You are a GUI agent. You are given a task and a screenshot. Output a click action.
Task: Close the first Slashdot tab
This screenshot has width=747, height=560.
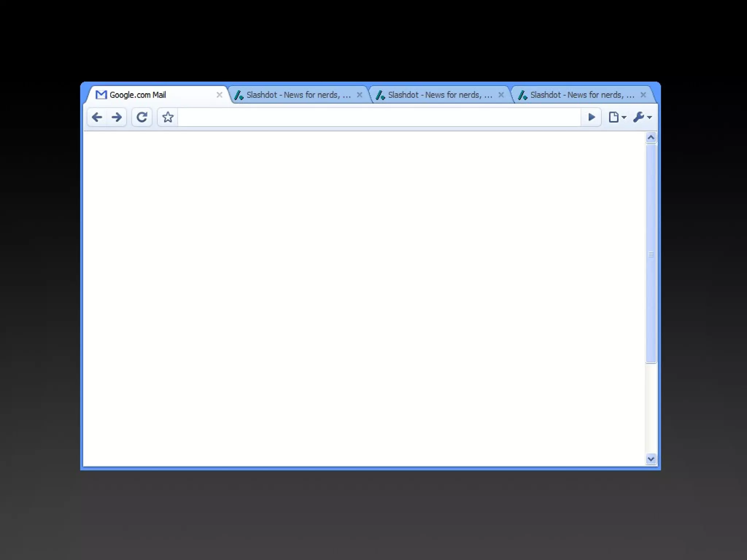(359, 95)
